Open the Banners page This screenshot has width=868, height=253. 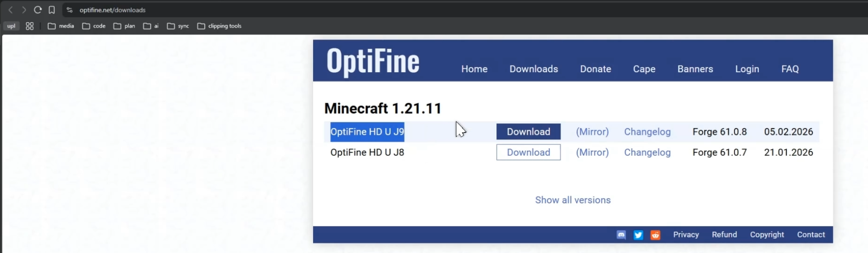(695, 69)
